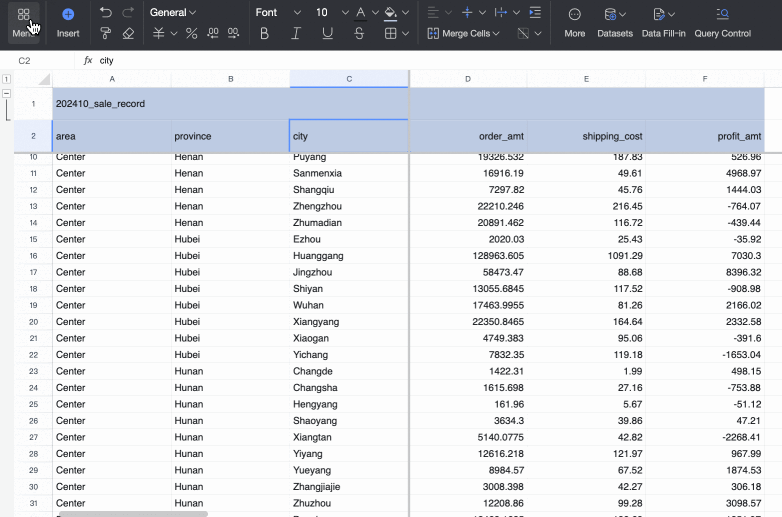
Task: Select the format painter tool
Action: coord(106,33)
